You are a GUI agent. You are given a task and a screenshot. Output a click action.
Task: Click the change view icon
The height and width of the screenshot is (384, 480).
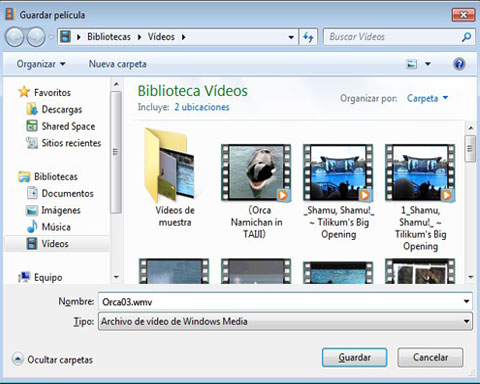[412, 64]
